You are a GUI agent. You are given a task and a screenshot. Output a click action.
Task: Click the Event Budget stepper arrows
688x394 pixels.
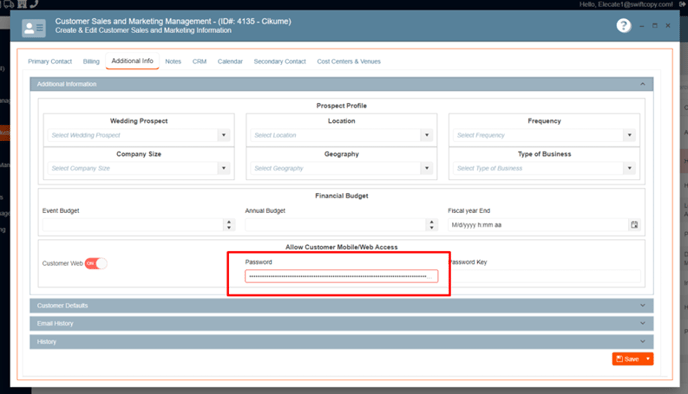pyautogui.click(x=229, y=225)
